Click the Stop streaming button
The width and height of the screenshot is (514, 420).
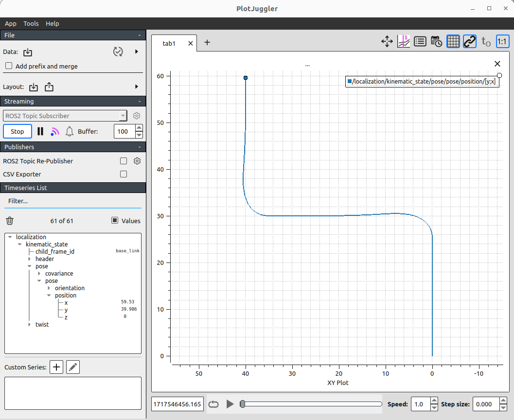pos(18,131)
